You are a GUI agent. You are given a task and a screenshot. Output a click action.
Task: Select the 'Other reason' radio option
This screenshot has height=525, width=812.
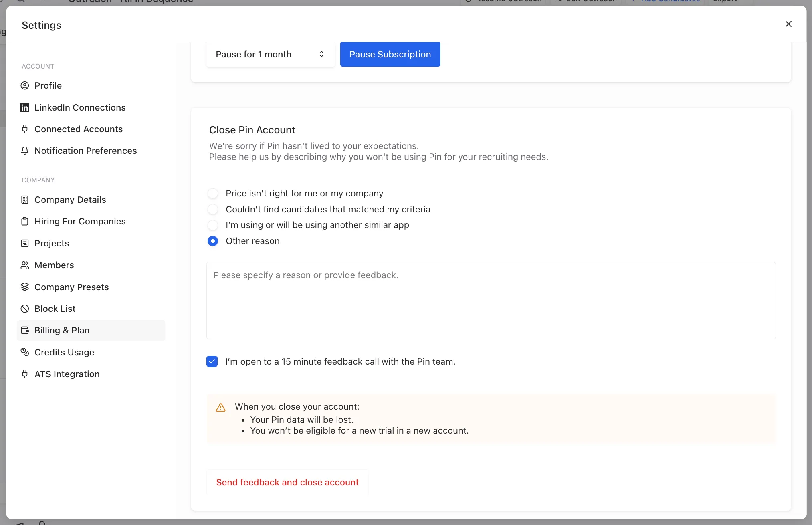[x=213, y=241]
